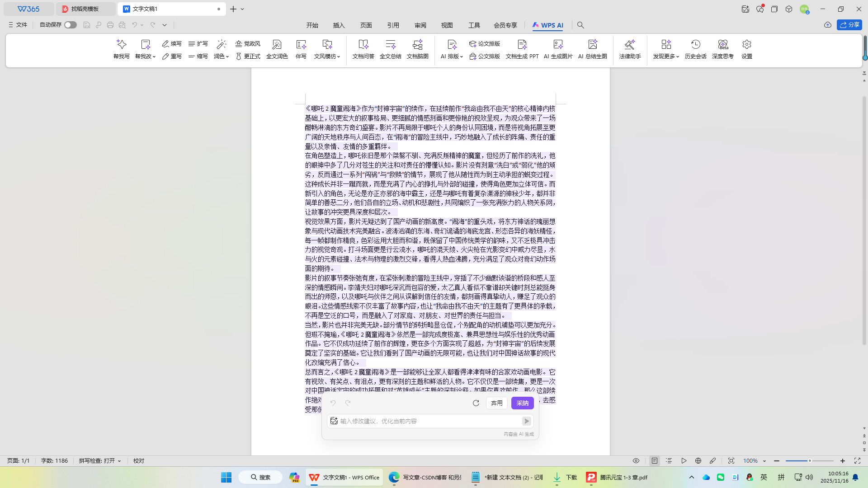The image size is (868, 488).
Task: Click the 弃用 button to discard suggestion
Action: tap(496, 403)
